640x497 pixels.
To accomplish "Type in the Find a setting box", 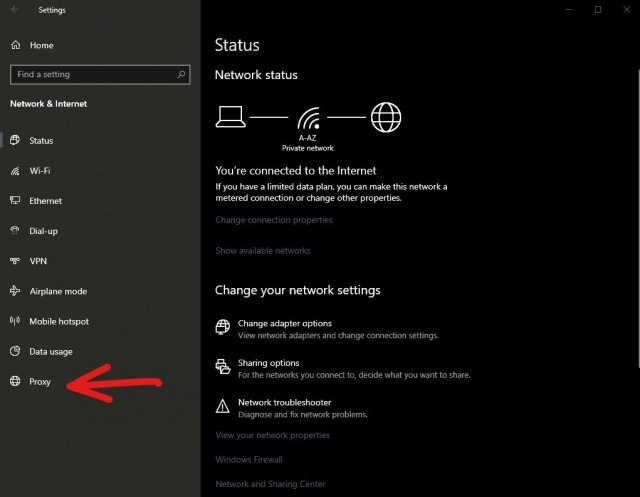I will pos(90,74).
